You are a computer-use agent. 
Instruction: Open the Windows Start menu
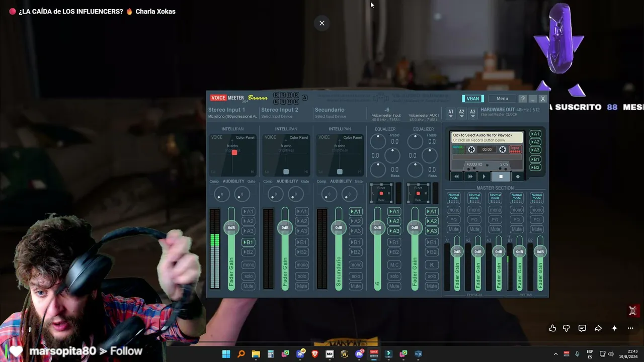[226, 354]
